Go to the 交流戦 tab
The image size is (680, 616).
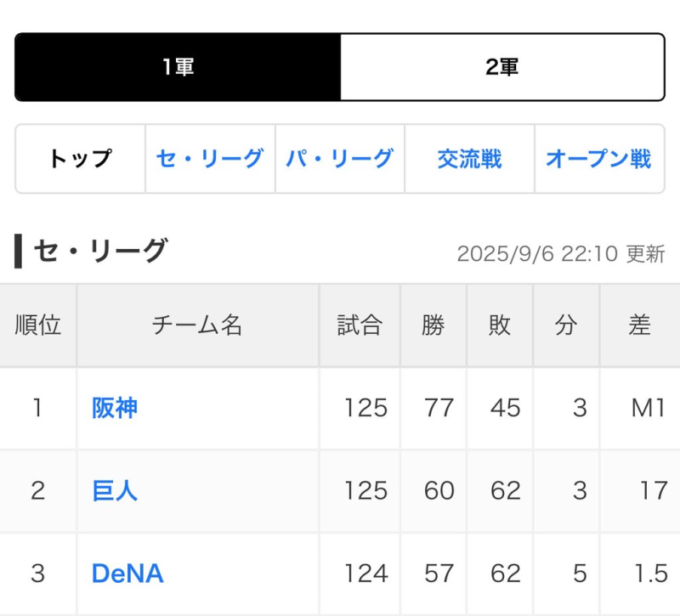click(469, 159)
